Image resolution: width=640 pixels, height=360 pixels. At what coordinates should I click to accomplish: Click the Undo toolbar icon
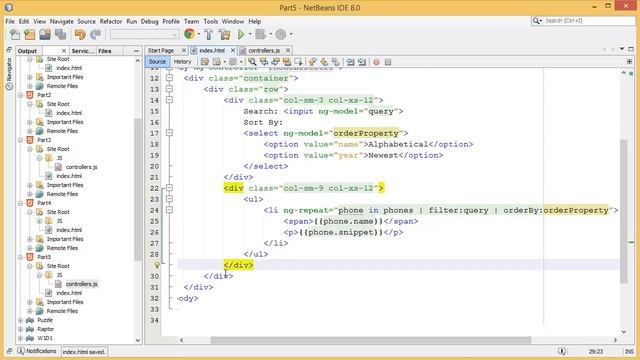[x=80, y=35]
